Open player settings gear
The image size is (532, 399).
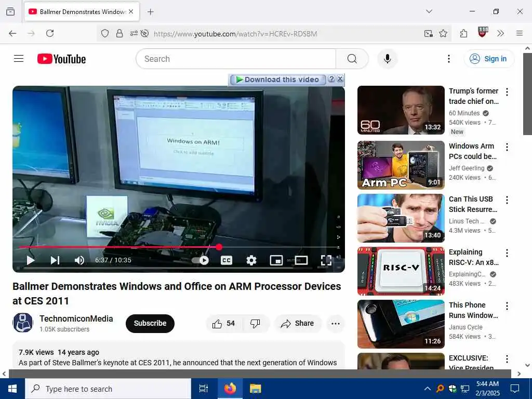click(251, 260)
